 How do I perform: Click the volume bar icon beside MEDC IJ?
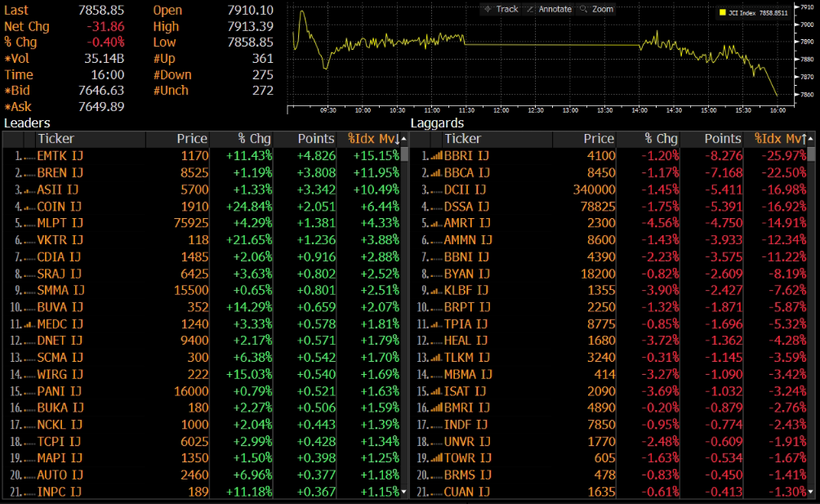coord(29,324)
